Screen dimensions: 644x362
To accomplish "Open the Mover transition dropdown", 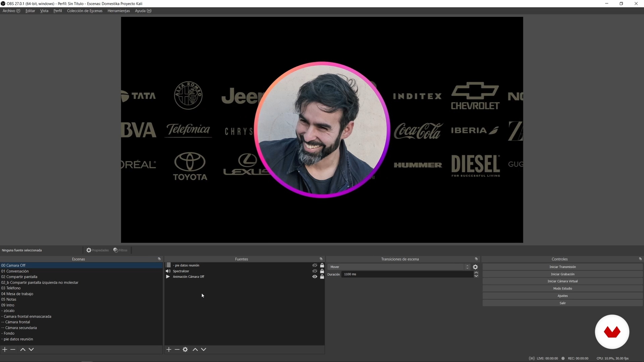I will [x=399, y=267].
